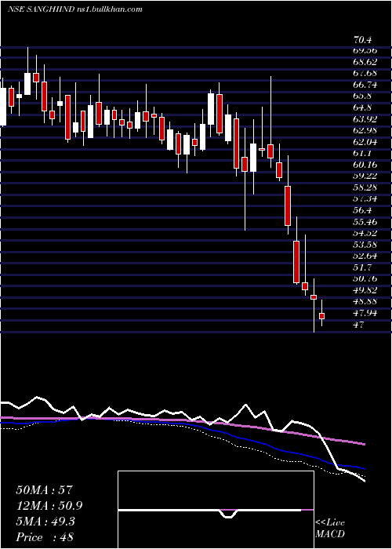Select the 56.4 price axis label
This screenshot has width=392, height=549.
click(362, 211)
